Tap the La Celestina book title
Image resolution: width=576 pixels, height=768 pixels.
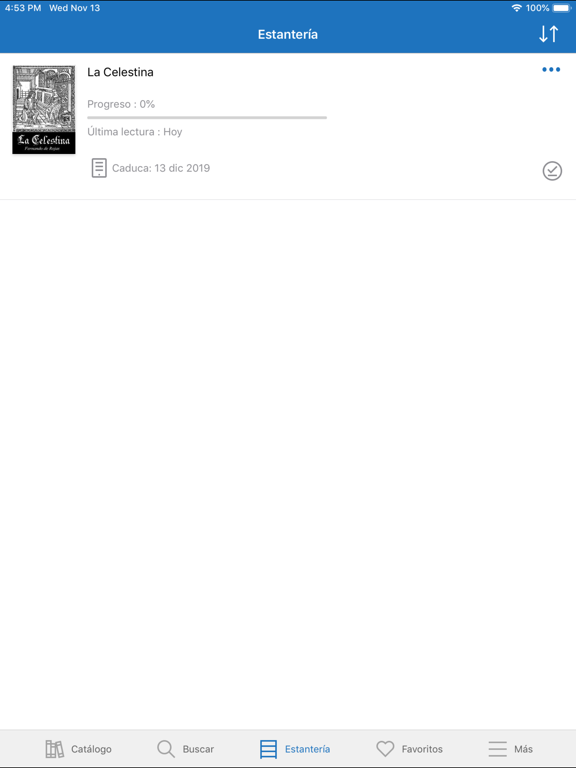[x=120, y=72]
